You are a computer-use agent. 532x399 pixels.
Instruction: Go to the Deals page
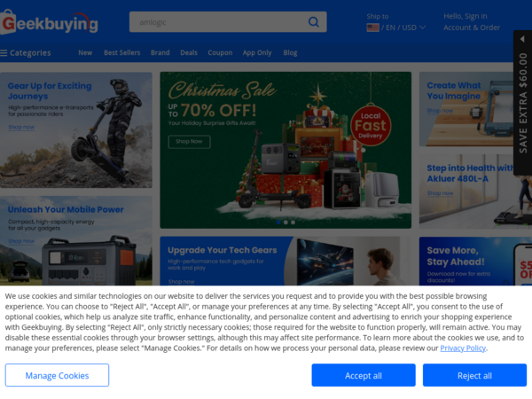pos(189,52)
